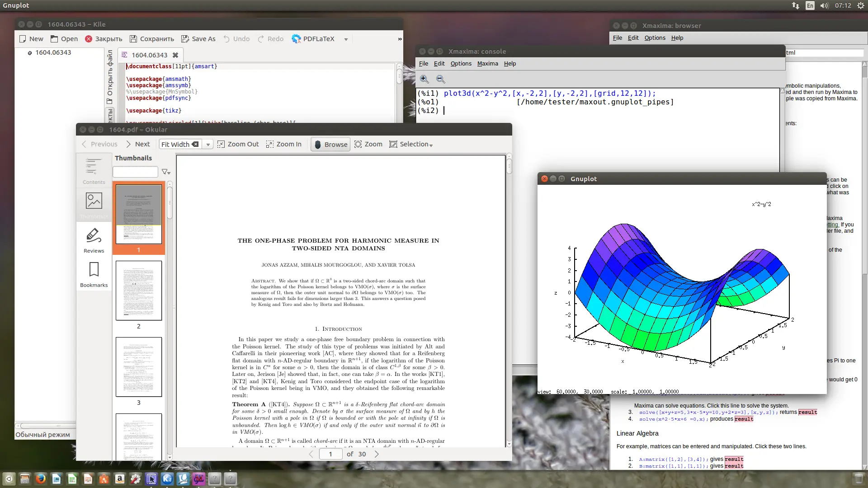Show the Contents panel in Okular sidebar
868x488 pixels.
[94, 171]
